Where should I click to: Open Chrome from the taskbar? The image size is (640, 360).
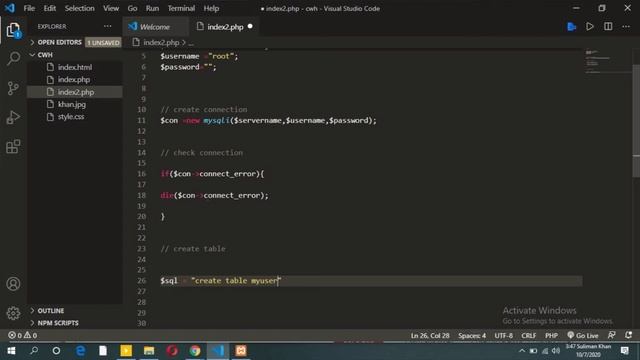click(x=195, y=351)
